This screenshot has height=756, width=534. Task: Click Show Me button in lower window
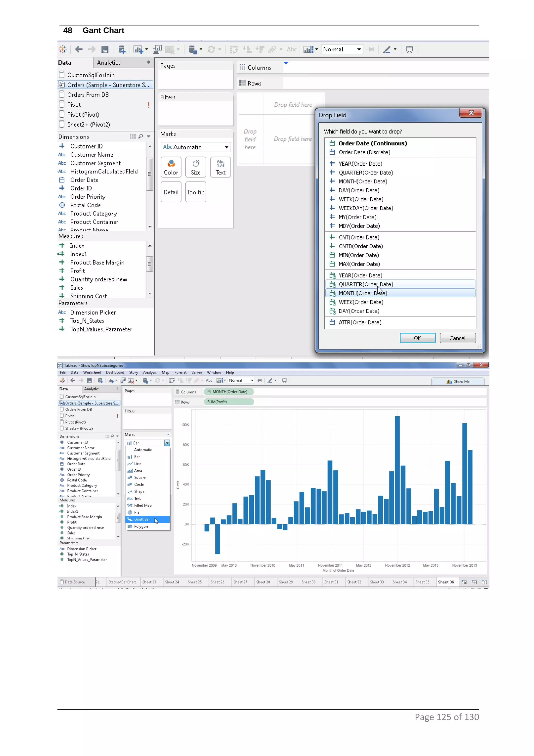pyautogui.click(x=458, y=381)
